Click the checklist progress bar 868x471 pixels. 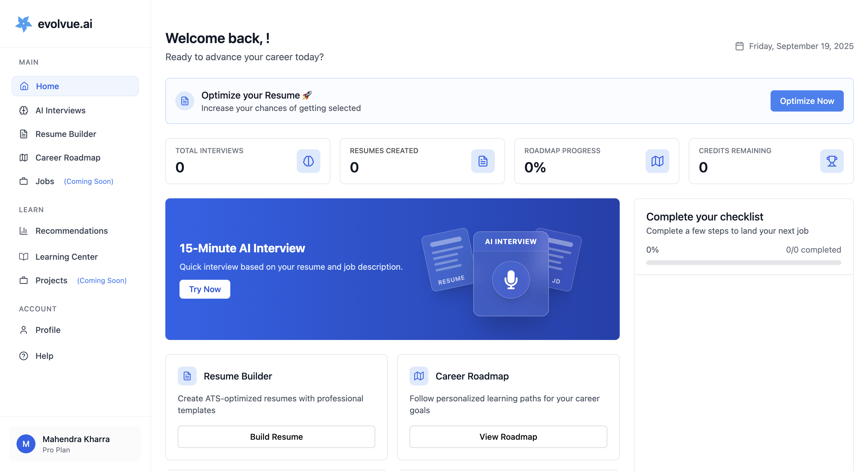[743, 262]
